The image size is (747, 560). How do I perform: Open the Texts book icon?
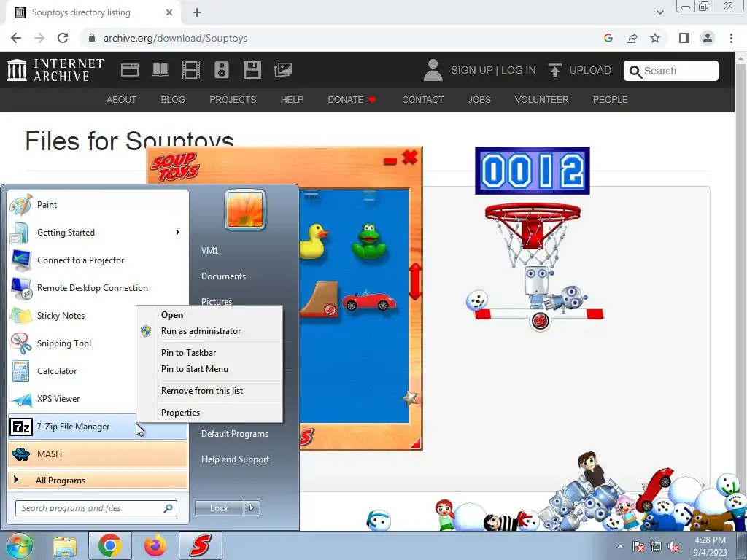pos(160,70)
